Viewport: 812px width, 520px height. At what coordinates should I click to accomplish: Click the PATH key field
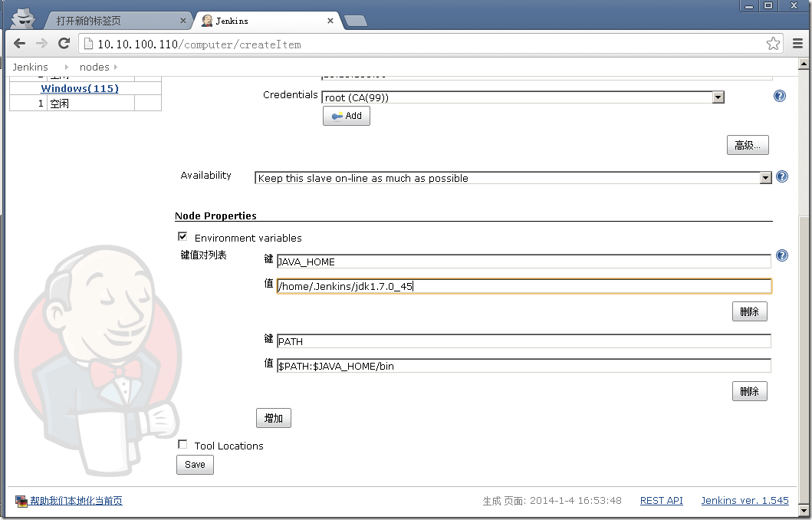[524, 341]
